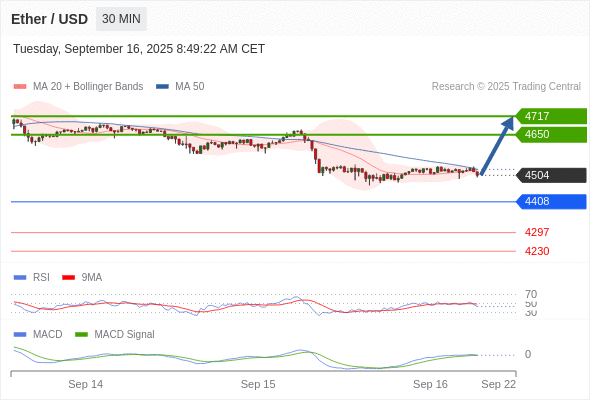
Task: Select the black 4504 current price tag
Action: [x=551, y=175]
